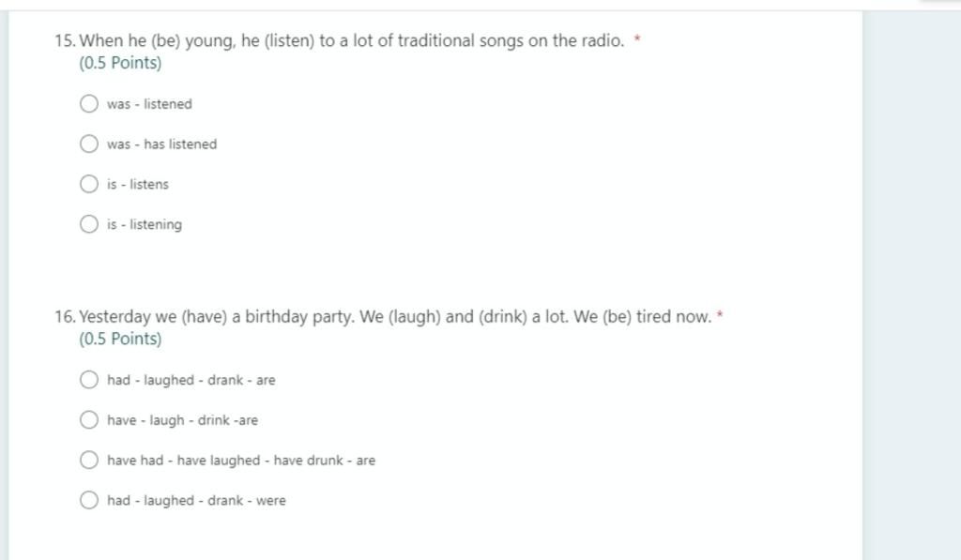Pick the 'have had - have laughed' radio button
This screenshot has width=961, height=560.
click(89, 461)
